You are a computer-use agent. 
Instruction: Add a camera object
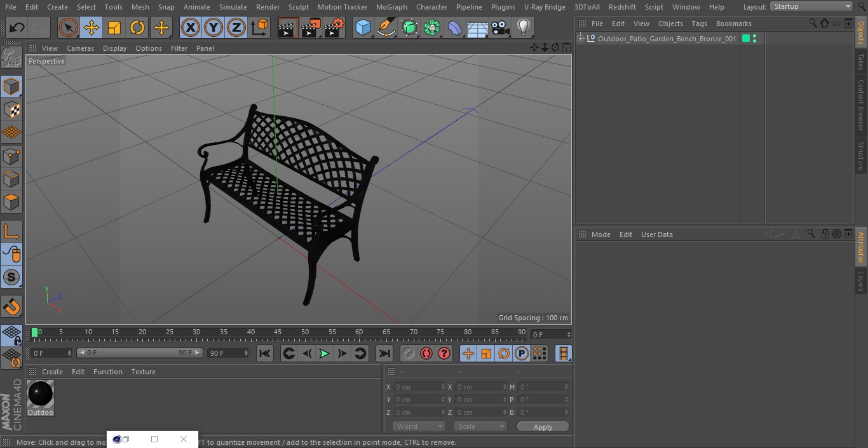click(501, 28)
